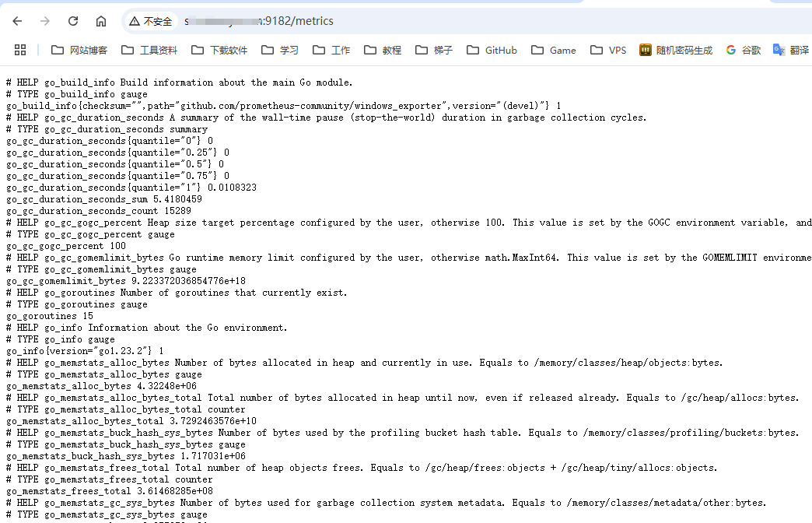Click the forward navigation arrow
The height and width of the screenshot is (523, 812).
[45, 21]
